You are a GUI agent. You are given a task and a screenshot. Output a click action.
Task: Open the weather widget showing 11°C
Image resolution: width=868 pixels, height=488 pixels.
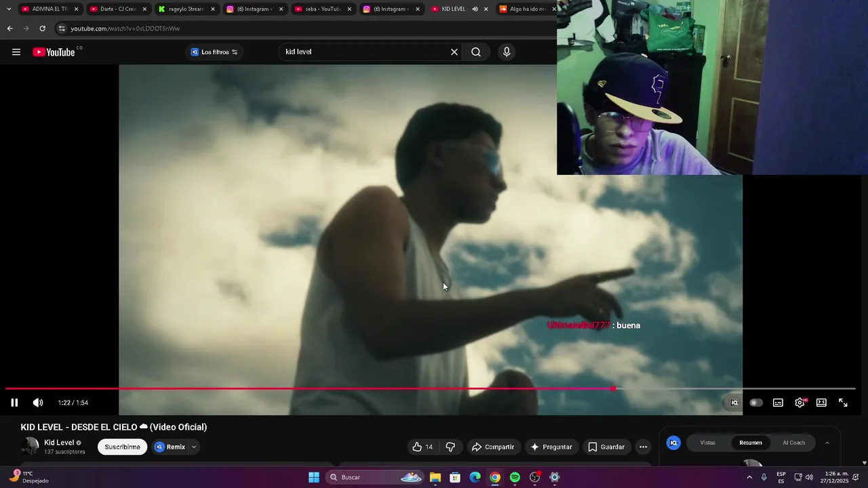(x=28, y=477)
